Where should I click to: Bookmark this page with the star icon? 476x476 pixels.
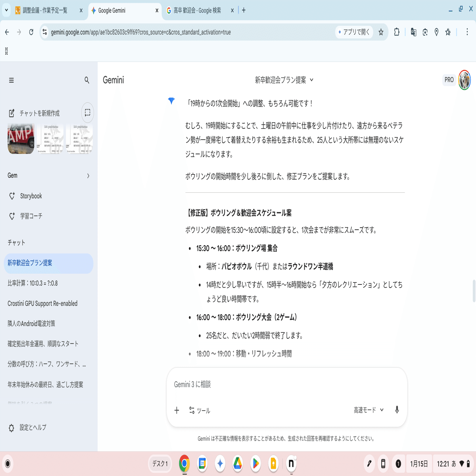coord(380,32)
